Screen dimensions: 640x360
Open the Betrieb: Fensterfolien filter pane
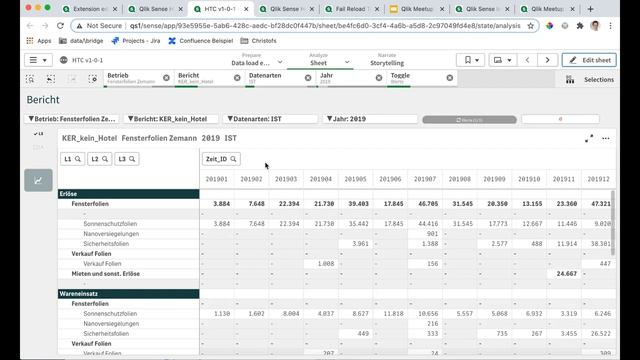tap(72, 119)
